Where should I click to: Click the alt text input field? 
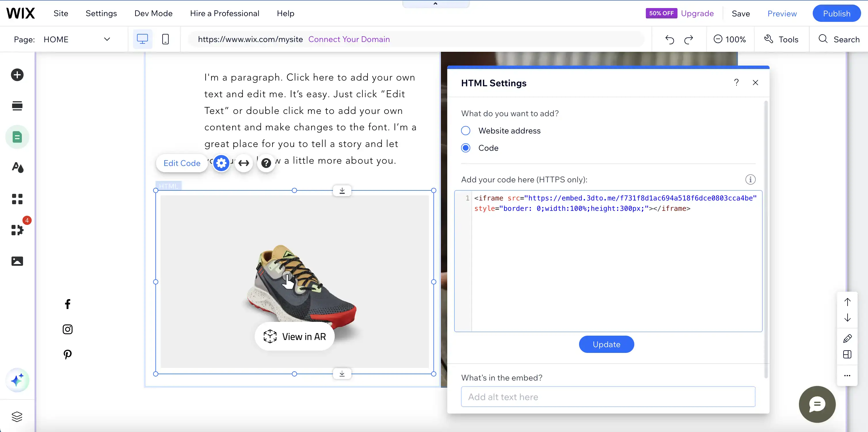point(608,397)
